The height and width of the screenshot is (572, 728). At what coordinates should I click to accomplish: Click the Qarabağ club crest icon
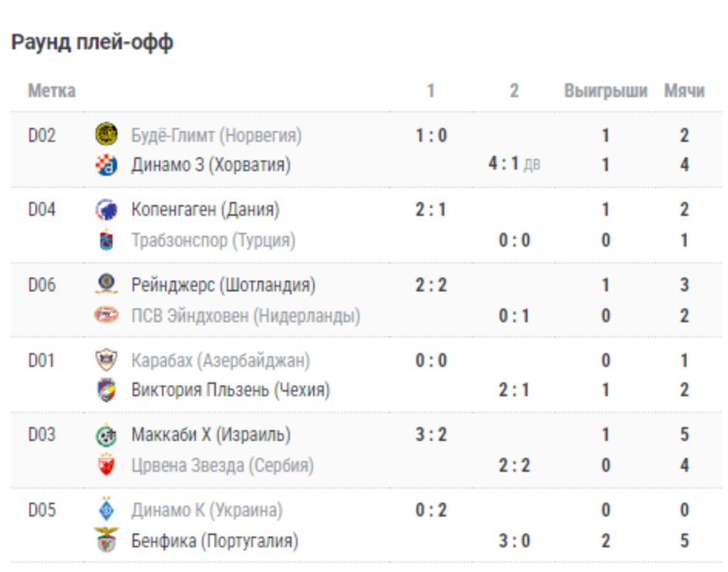coord(106,360)
